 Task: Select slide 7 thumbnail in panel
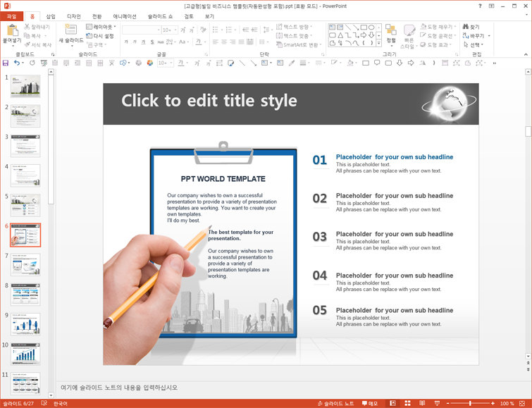(x=25, y=264)
